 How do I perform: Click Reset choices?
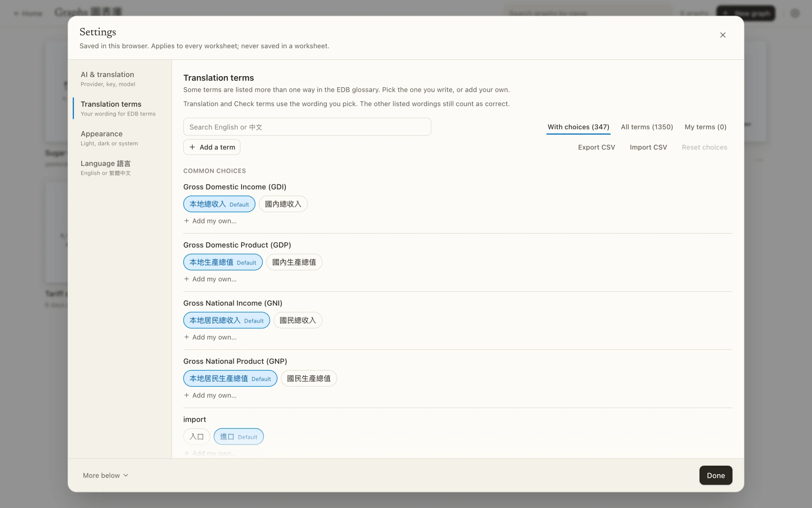click(x=704, y=147)
